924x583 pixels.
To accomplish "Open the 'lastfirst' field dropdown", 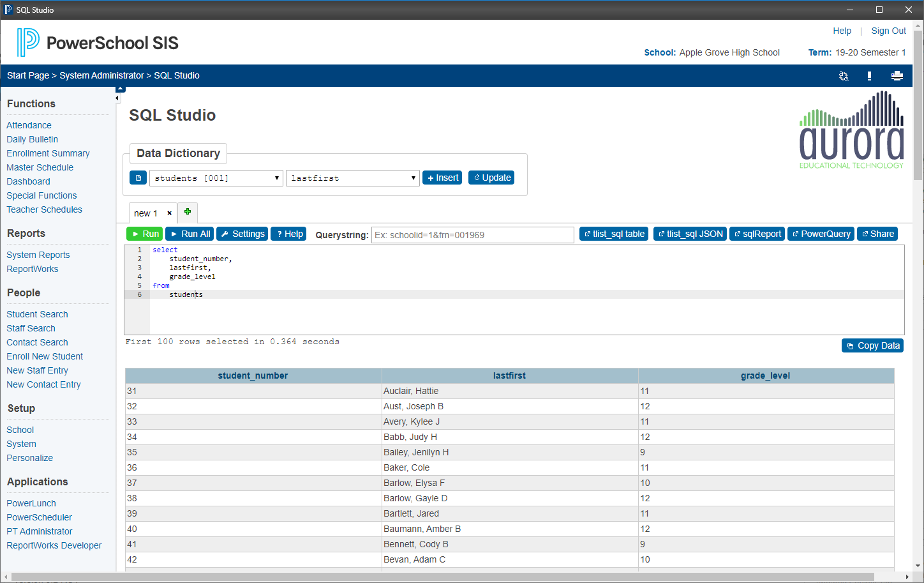I will tap(352, 178).
